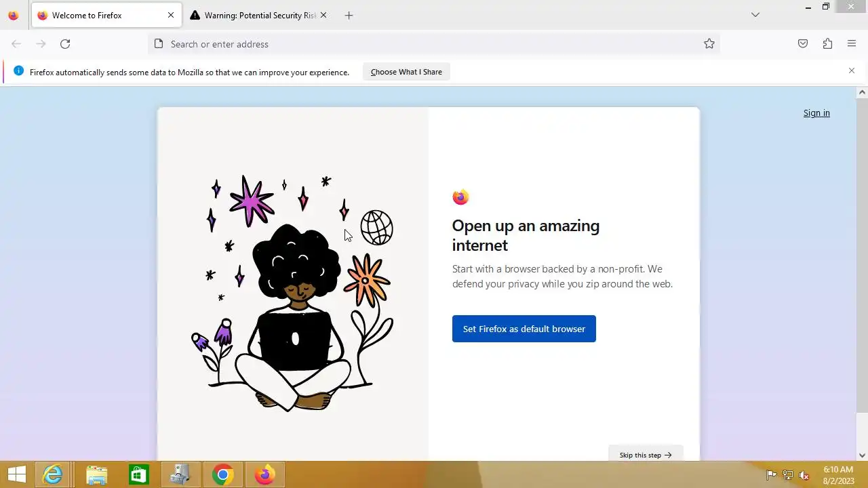Screen dimensions: 868x488
Task: Switch to the Potential Security Risk warning tab
Action: [x=258, y=15]
